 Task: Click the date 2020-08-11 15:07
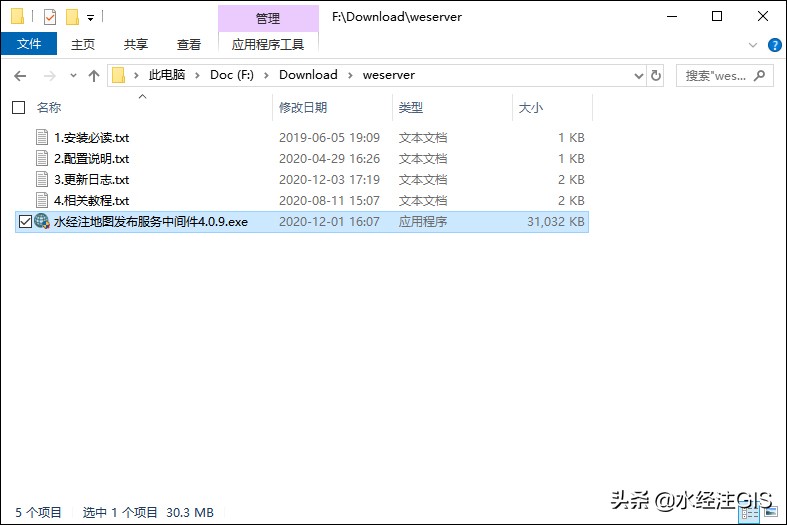[329, 201]
